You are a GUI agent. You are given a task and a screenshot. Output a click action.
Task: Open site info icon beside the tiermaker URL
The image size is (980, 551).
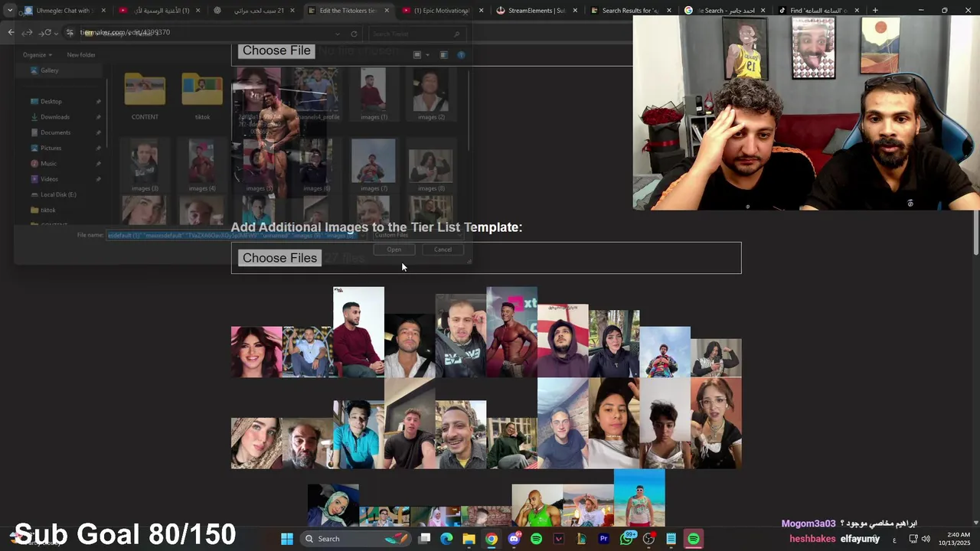pyautogui.click(x=70, y=32)
